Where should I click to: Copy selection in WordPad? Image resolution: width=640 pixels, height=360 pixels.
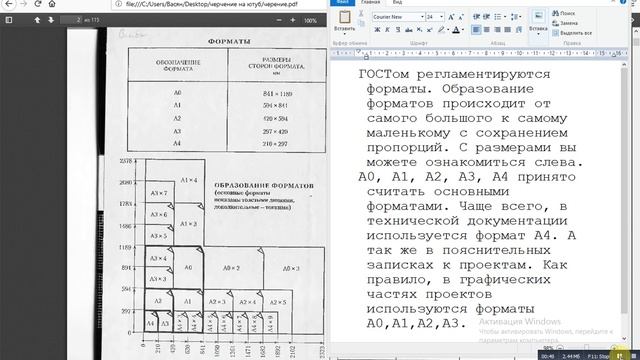(361, 24)
